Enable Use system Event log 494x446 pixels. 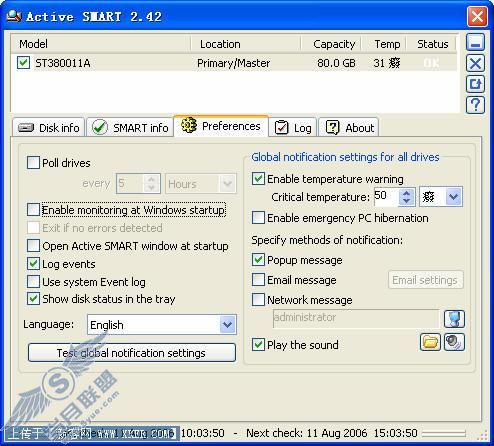[x=33, y=282]
